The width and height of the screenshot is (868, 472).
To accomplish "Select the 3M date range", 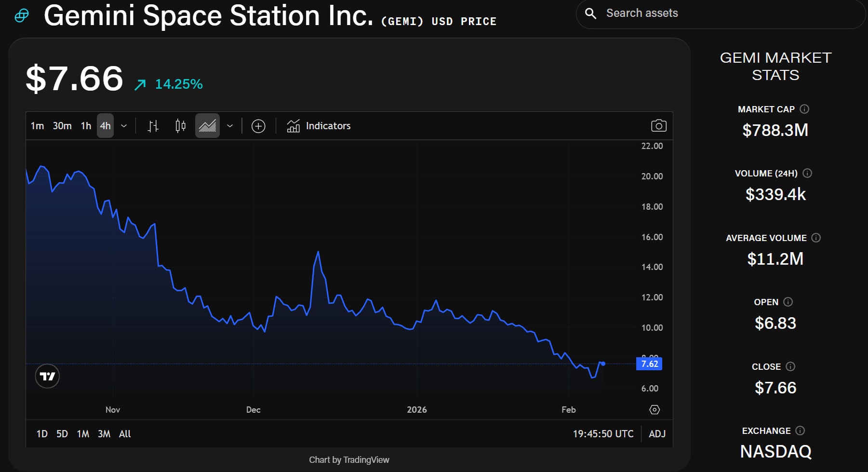I will [x=104, y=434].
